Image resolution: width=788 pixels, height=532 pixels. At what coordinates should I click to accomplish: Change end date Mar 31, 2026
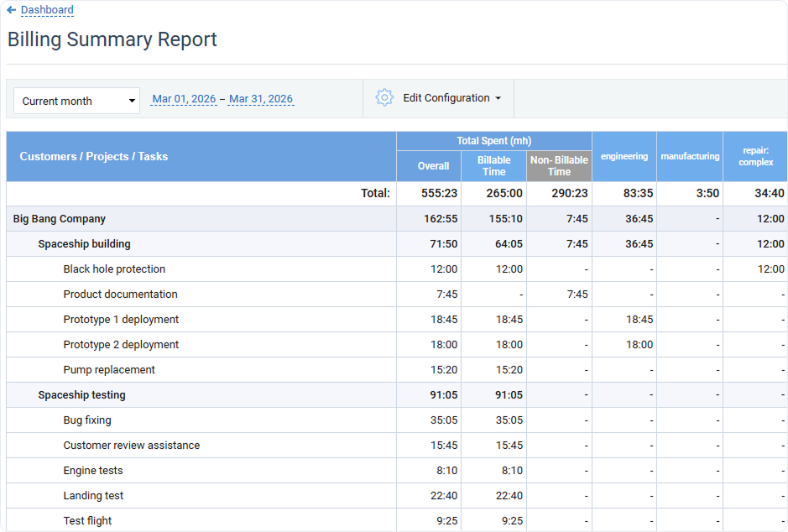[260, 98]
